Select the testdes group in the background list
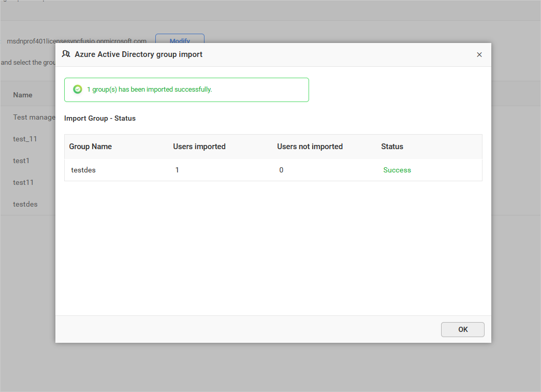Screen dimensions: 541x392 point(25,204)
